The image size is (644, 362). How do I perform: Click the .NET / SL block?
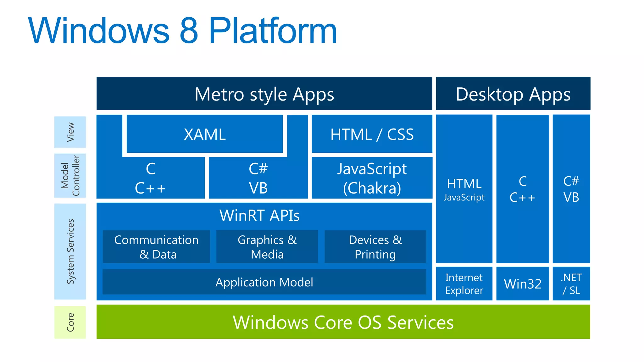pos(571,284)
